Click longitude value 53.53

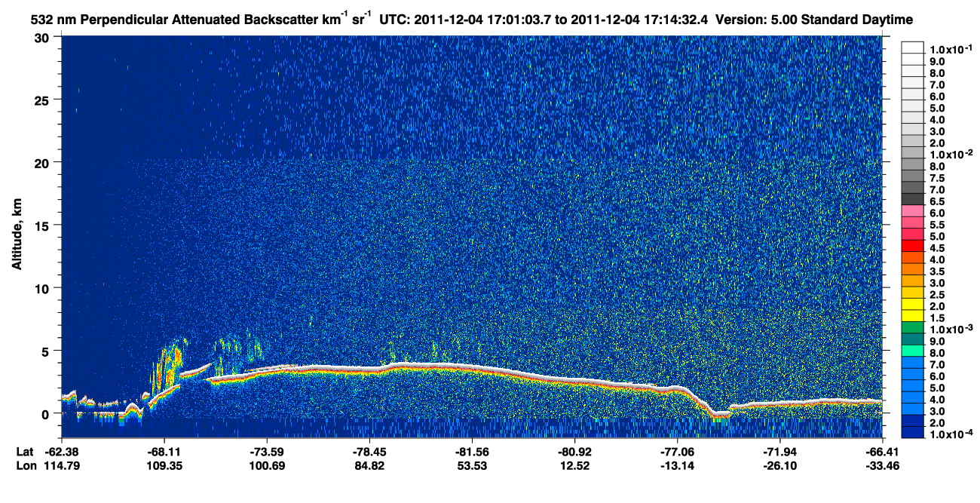472,465
